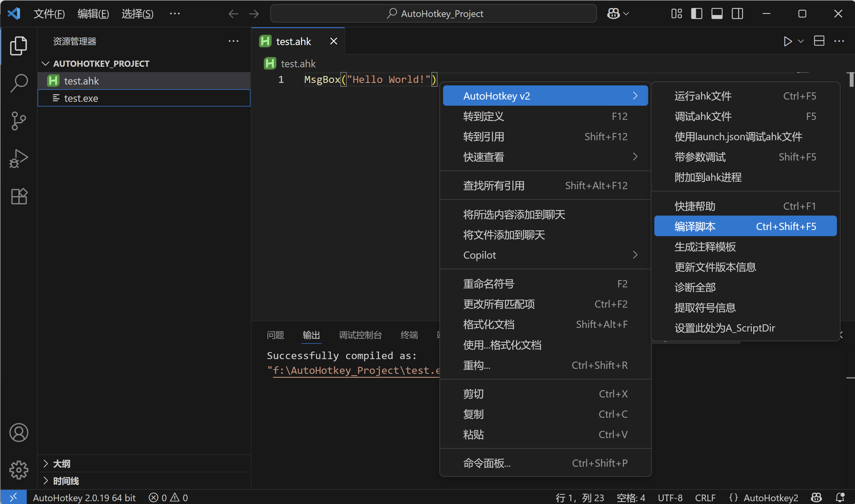The image size is (855, 504).
Task: Open the Copilot status bar icon
Action: [x=816, y=498]
